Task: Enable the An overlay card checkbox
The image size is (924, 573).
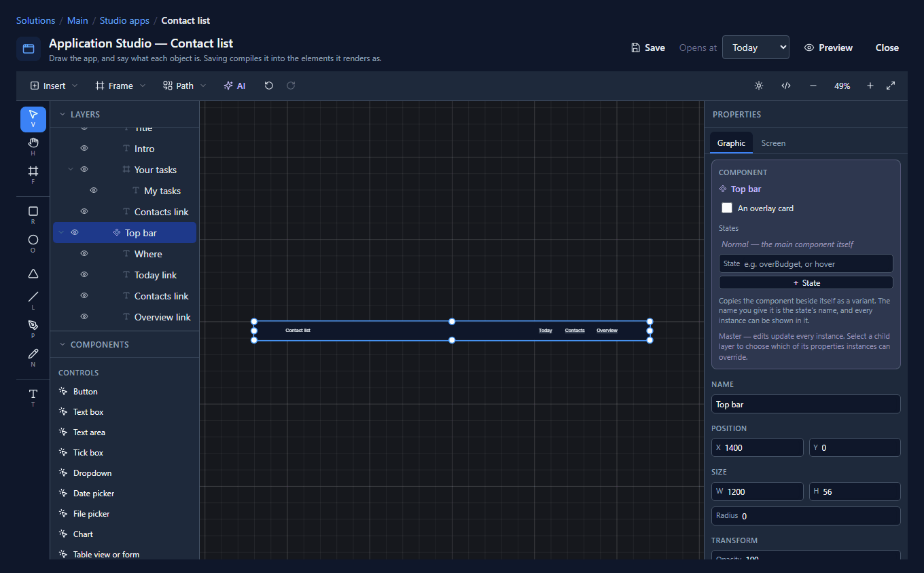Action: [x=727, y=208]
